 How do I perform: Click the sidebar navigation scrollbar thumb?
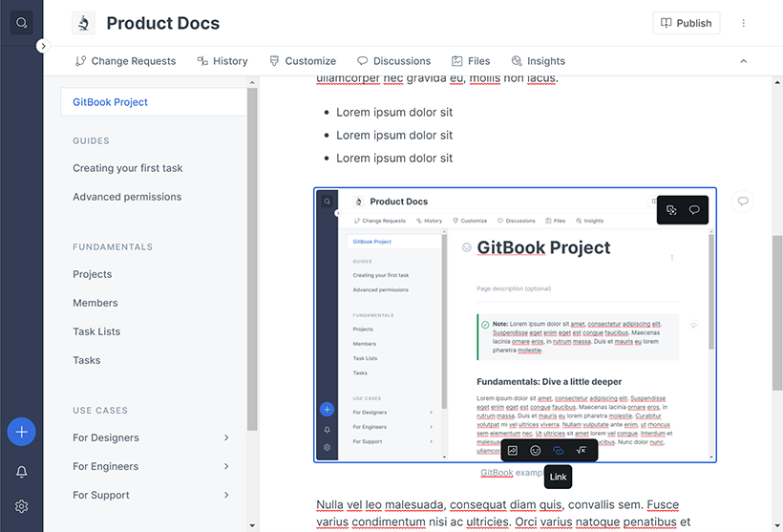252,259
